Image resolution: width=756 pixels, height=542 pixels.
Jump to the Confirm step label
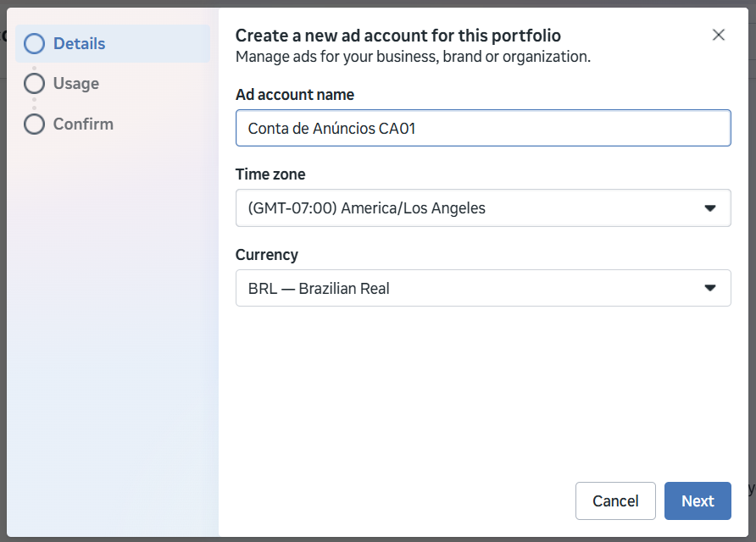coord(83,124)
